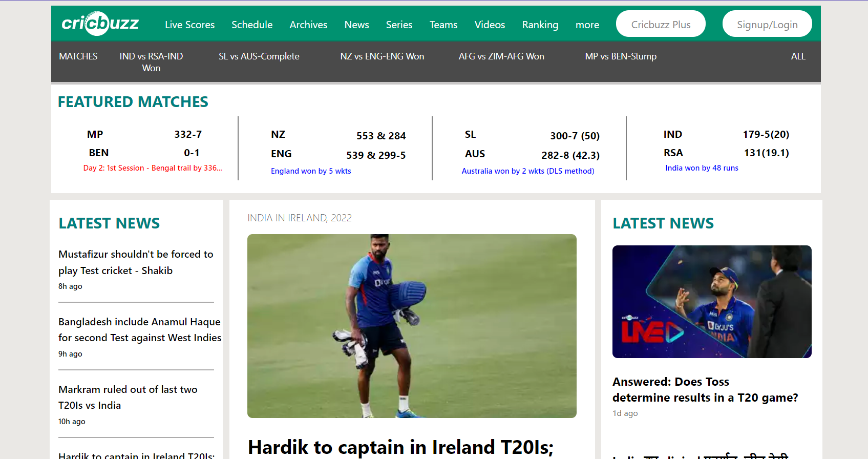Viewport: 868px width, 459px height.
Task: Open 'Australia won by 2 wkts' result
Action: click(527, 171)
